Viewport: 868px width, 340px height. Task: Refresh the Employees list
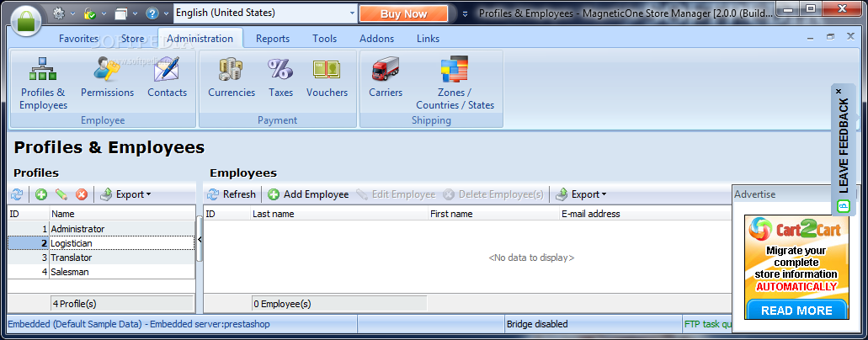tap(232, 194)
